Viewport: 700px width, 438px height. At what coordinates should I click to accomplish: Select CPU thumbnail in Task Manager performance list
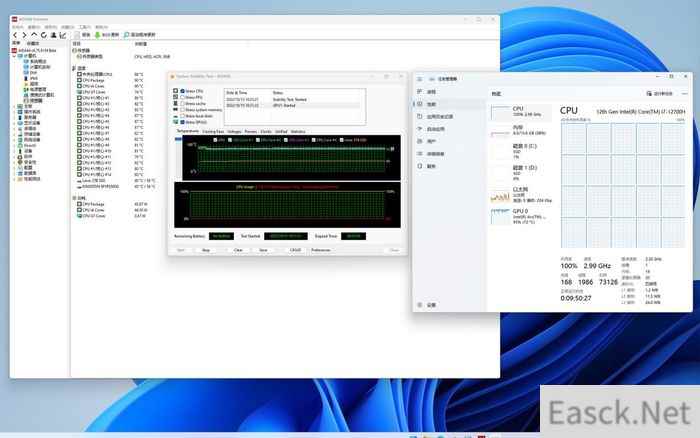(x=521, y=113)
